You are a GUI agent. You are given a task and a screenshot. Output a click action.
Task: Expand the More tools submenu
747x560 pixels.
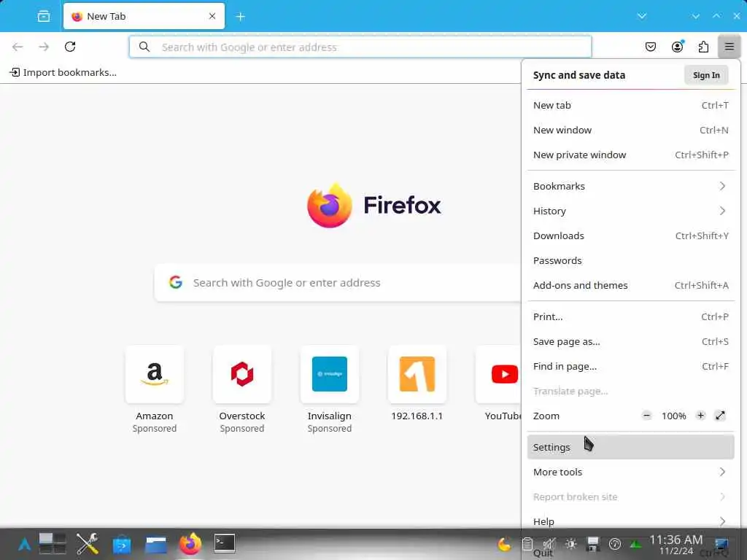[x=631, y=472]
